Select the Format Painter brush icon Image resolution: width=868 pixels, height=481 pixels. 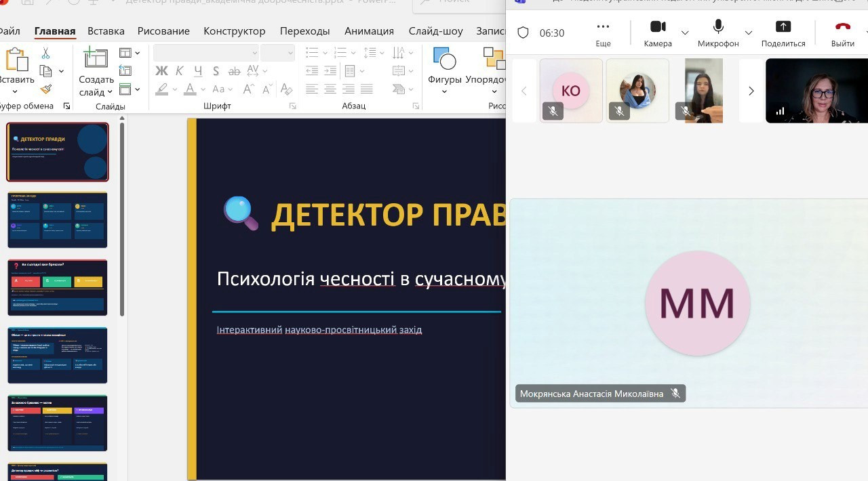coord(45,89)
